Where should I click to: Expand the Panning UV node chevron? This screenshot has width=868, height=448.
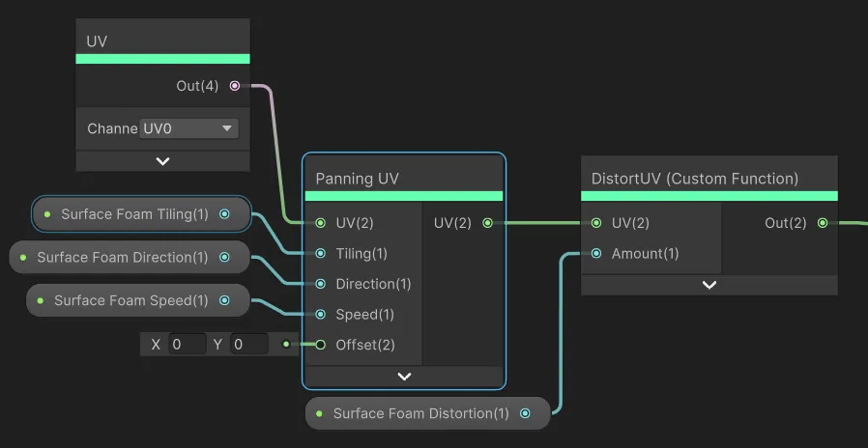point(405,377)
